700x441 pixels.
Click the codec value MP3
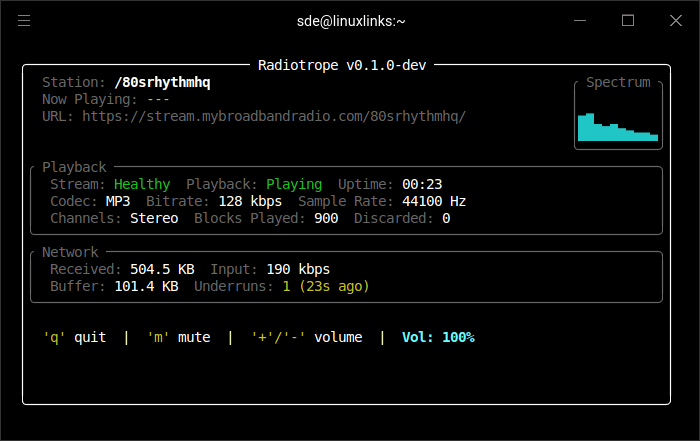coord(118,201)
